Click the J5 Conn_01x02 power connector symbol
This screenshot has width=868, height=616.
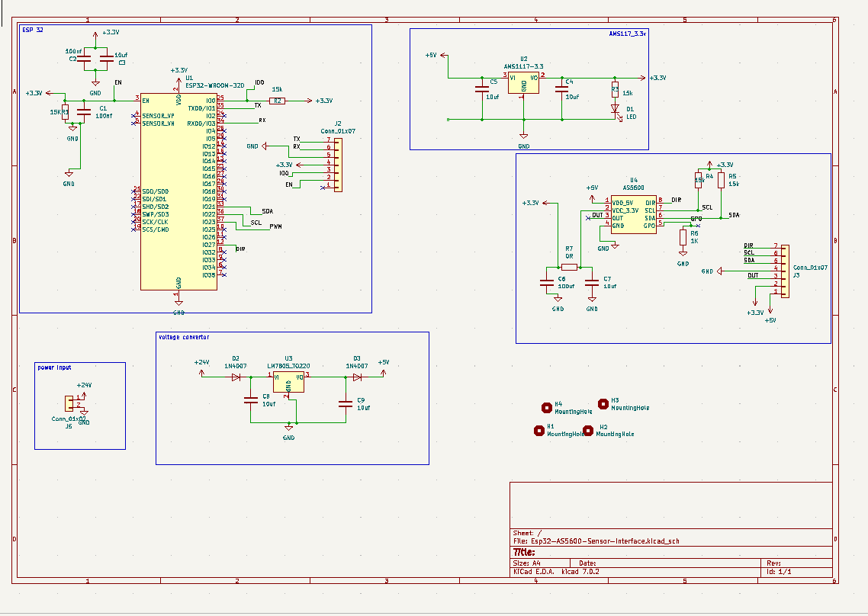pos(69,403)
